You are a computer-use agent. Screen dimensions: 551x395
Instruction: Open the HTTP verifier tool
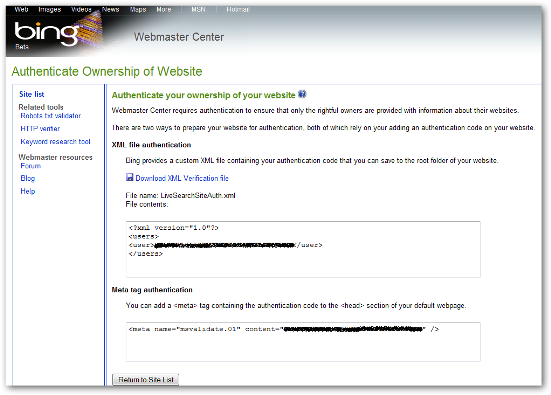tap(40, 129)
